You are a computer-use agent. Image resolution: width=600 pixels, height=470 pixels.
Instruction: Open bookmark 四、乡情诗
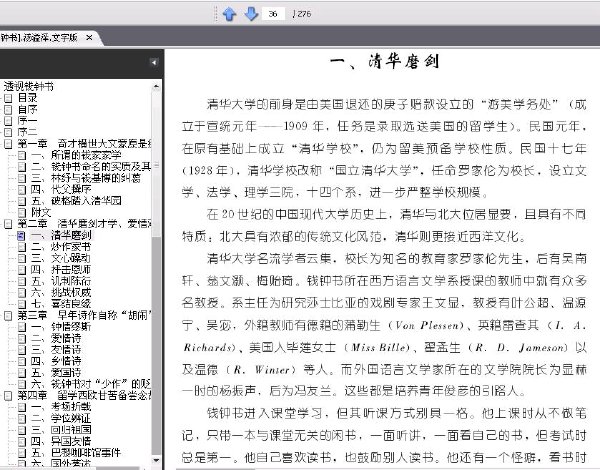pos(56,361)
